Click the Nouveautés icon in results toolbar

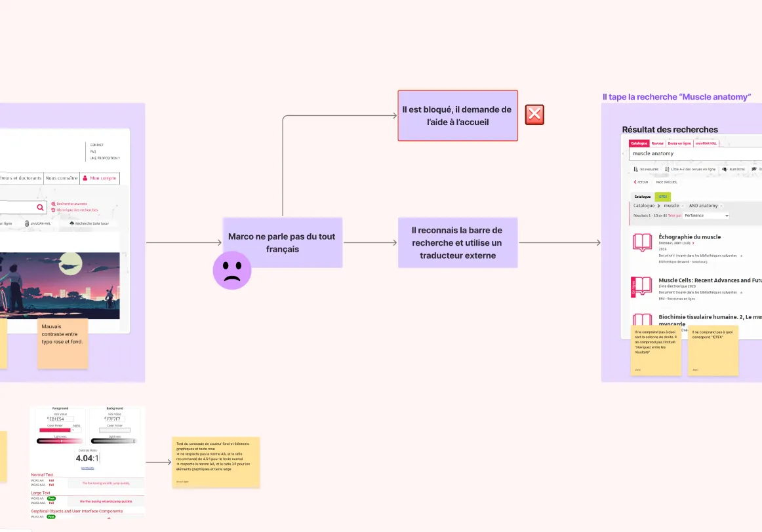click(635, 170)
